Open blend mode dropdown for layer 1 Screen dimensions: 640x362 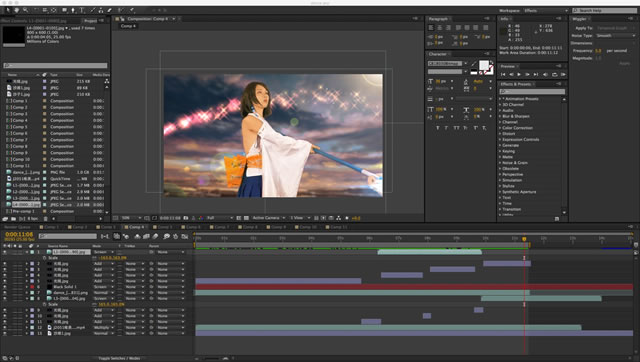click(104, 252)
